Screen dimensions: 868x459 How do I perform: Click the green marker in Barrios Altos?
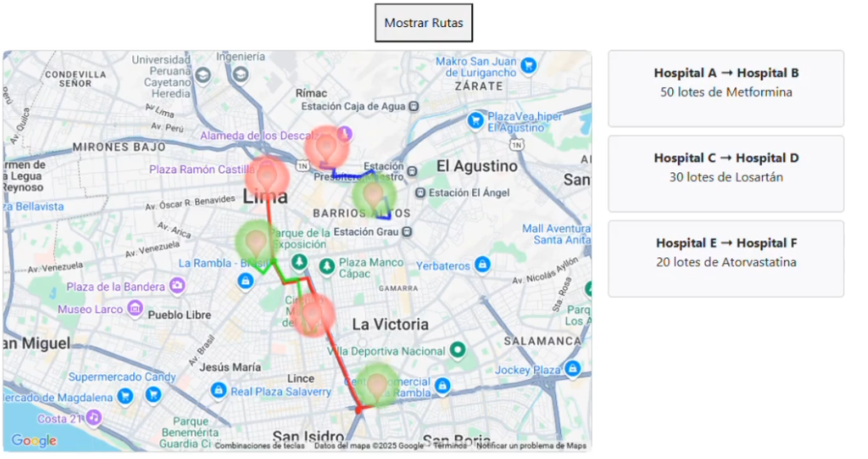click(373, 196)
